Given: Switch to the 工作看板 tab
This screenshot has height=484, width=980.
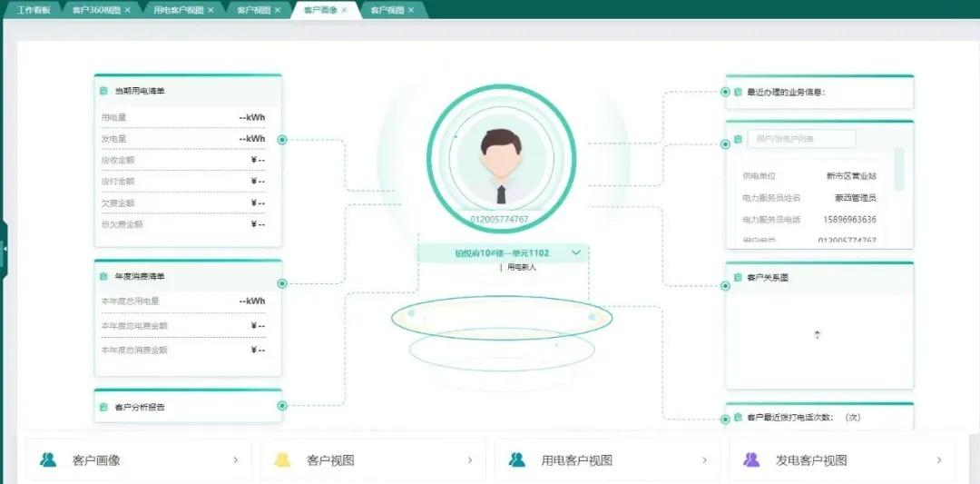Looking at the screenshot, I should (x=32, y=10).
